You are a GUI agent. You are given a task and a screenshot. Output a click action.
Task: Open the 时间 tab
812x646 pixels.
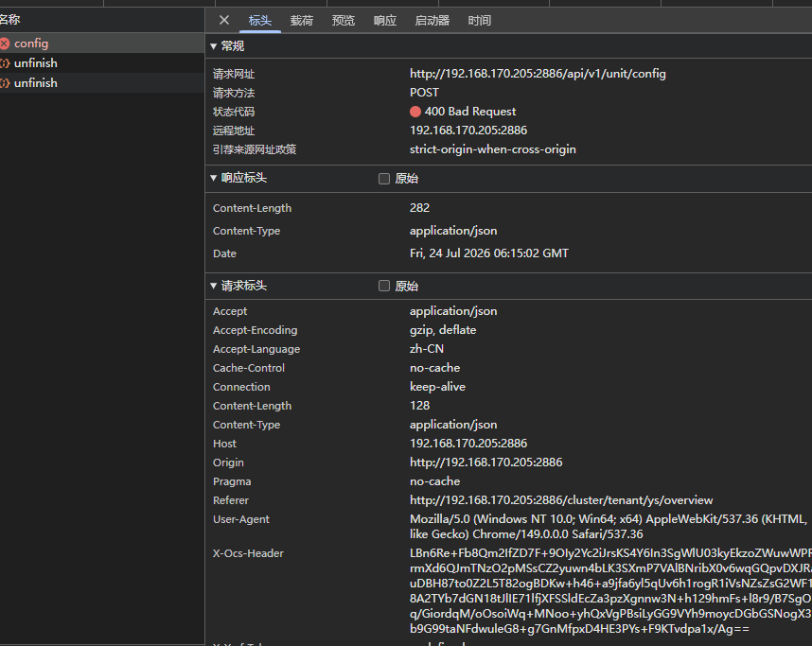pyautogui.click(x=480, y=21)
